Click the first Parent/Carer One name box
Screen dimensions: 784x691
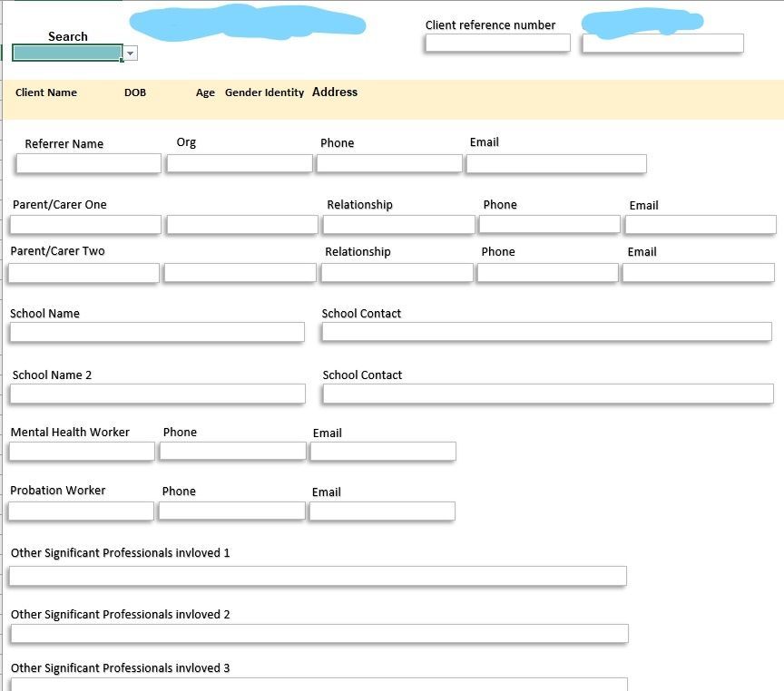pyautogui.click(x=85, y=225)
